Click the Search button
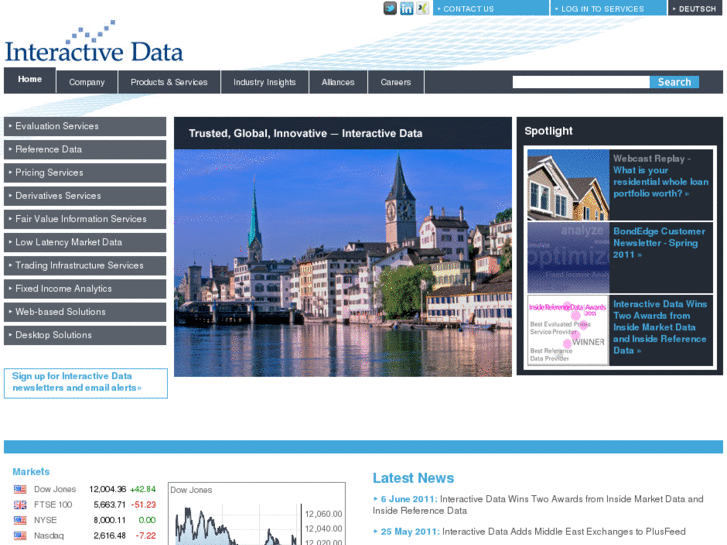Viewport: 727px width, 545px height. tap(674, 82)
